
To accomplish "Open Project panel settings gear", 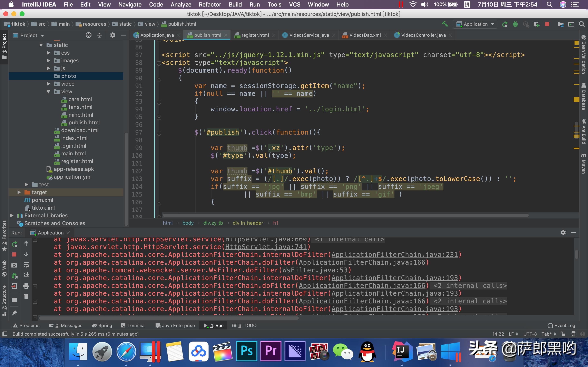I will point(112,35).
